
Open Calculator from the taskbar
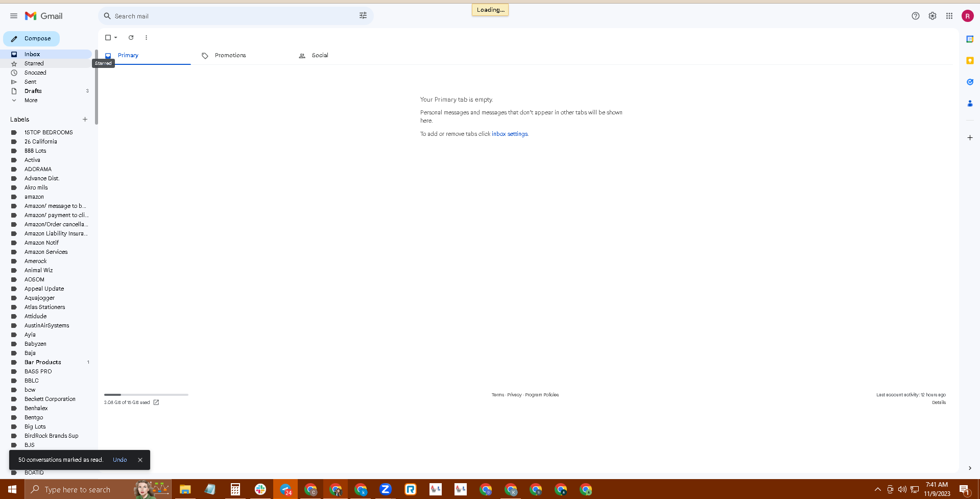235,489
